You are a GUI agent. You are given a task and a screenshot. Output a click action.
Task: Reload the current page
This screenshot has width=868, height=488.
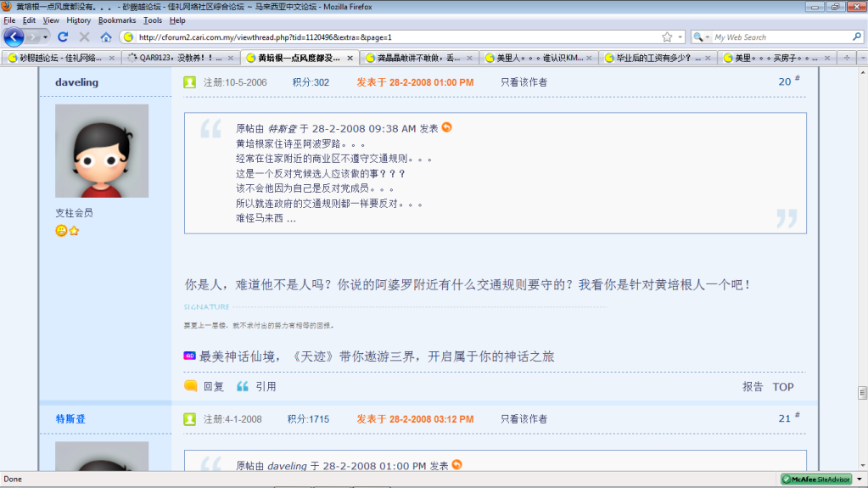point(63,37)
